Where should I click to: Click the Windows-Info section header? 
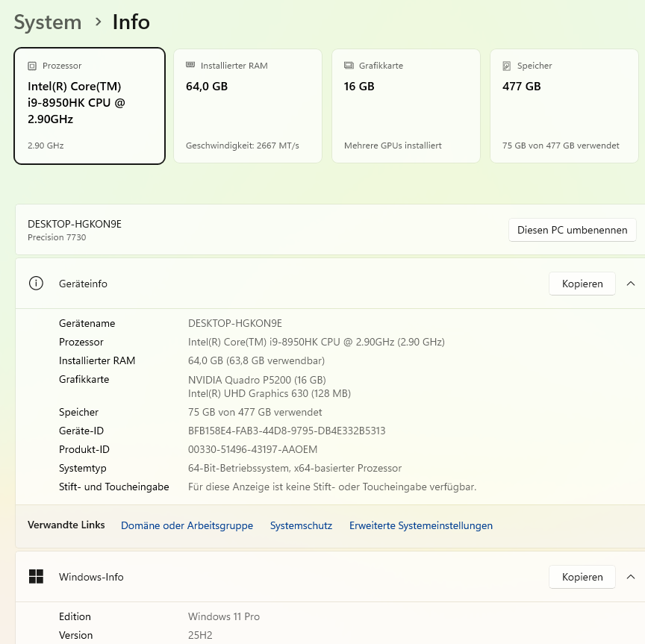330,577
